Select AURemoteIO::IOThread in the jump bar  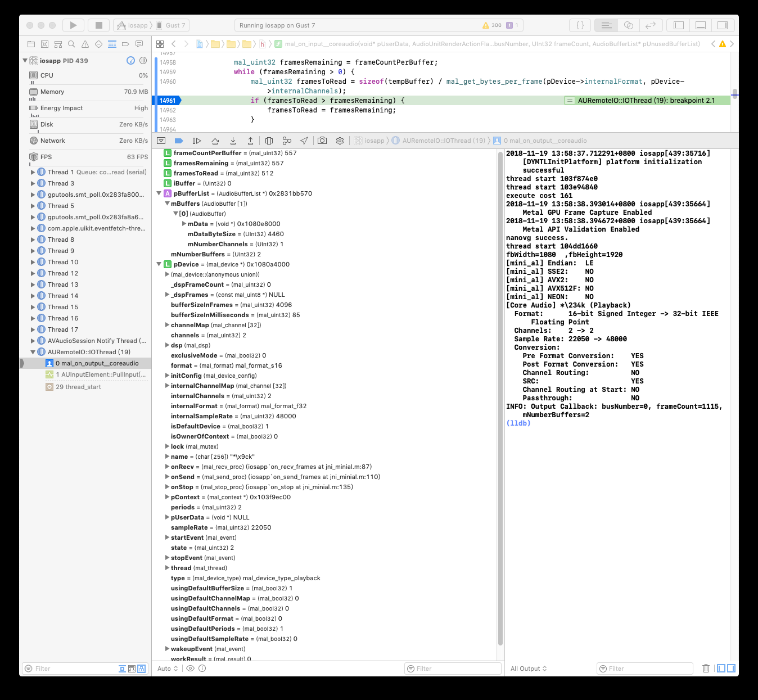pos(444,141)
